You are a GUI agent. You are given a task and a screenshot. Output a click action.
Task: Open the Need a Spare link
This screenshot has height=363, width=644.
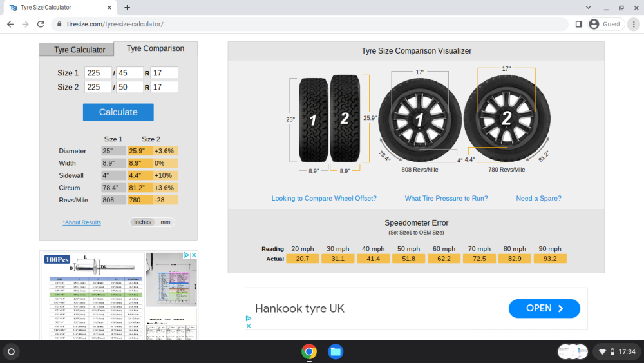point(538,198)
